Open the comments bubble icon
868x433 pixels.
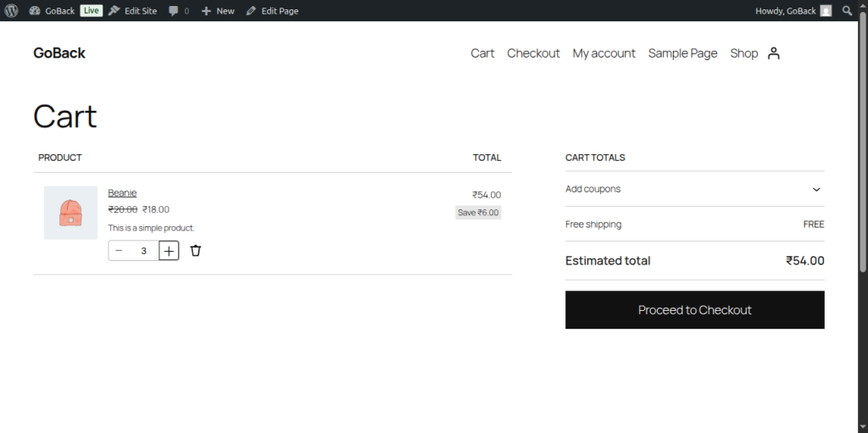(x=173, y=11)
